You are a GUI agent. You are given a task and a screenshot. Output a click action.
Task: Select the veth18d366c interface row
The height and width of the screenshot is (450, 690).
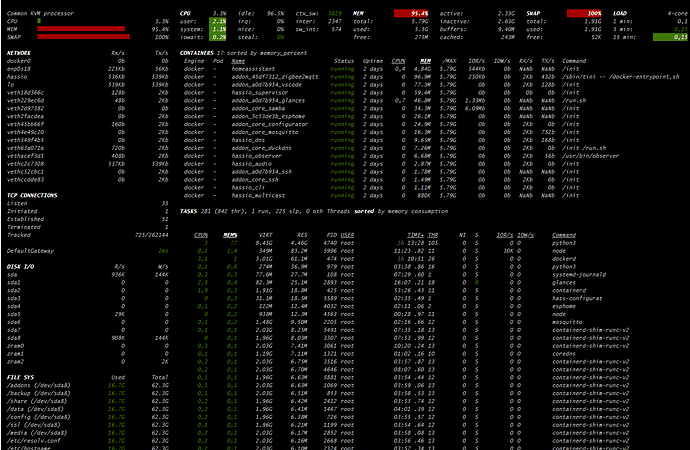[x=88, y=92]
